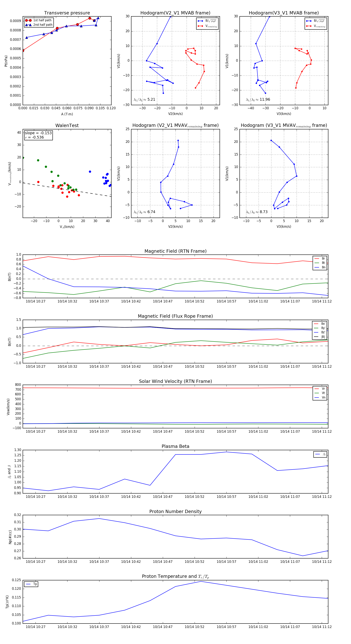351x644 pixels.
Task: Click the 'Vn' legend entry
Action: pos(320,398)
